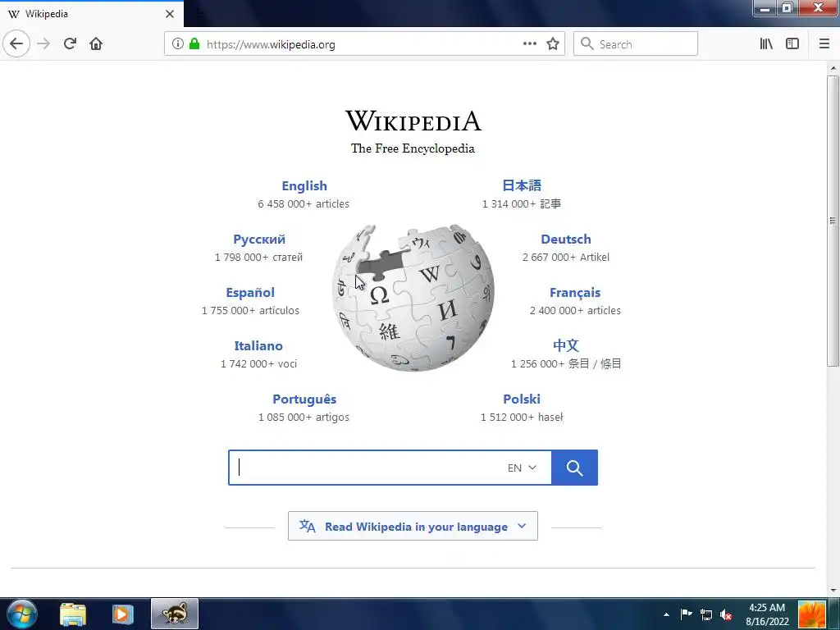Open the Português Wikipedia link
This screenshot has width=840, height=630.
tap(304, 399)
